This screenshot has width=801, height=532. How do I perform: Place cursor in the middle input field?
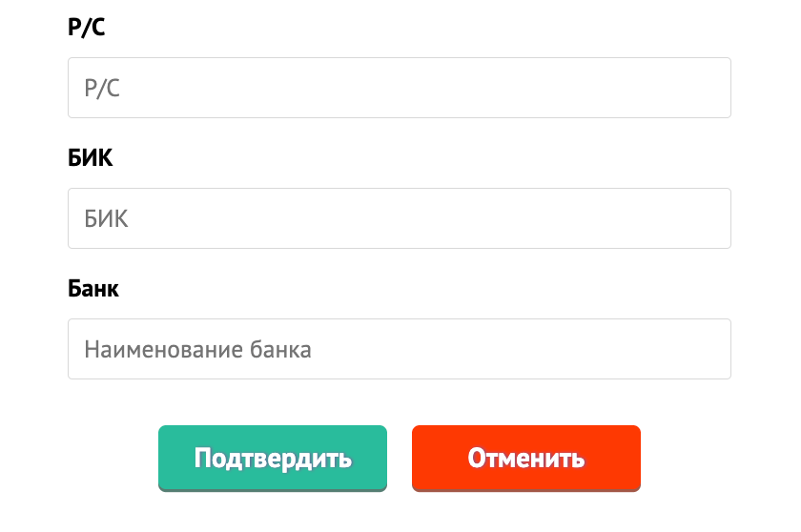click(399, 218)
